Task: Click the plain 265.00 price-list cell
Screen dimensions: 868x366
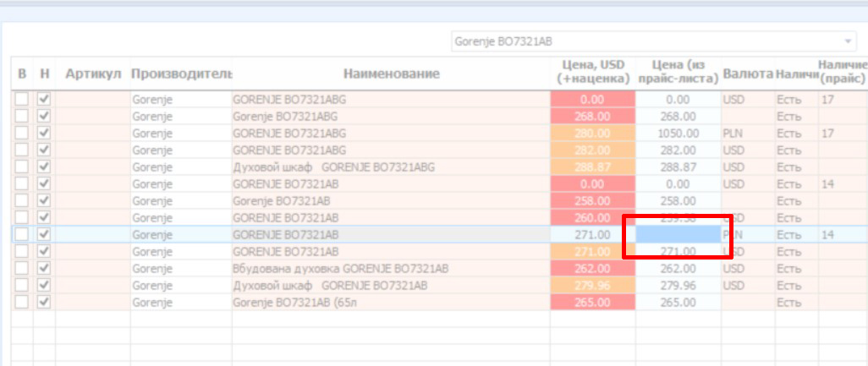Action: pyautogui.click(x=678, y=303)
